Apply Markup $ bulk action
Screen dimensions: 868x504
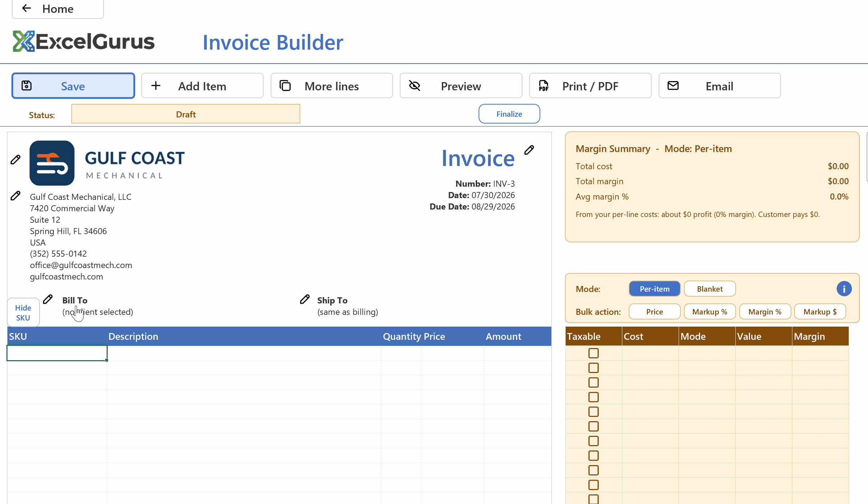[820, 312]
